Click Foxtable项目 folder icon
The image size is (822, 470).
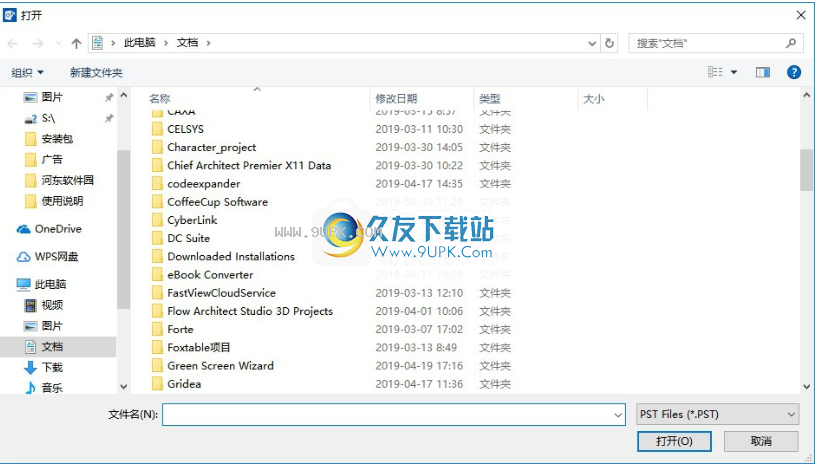click(157, 347)
